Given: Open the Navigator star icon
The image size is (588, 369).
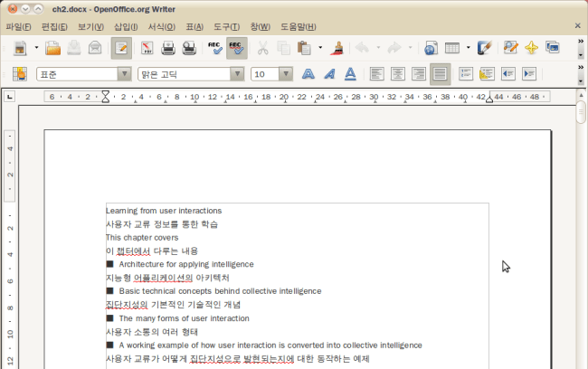Looking at the screenshot, I should point(531,48).
